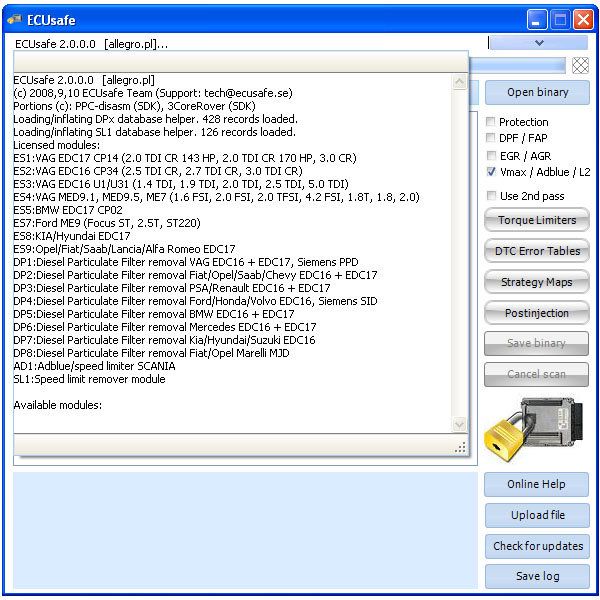Click the crosshatch icon beside progress bar
Screen dimensions: 600x600
click(580, 65)
